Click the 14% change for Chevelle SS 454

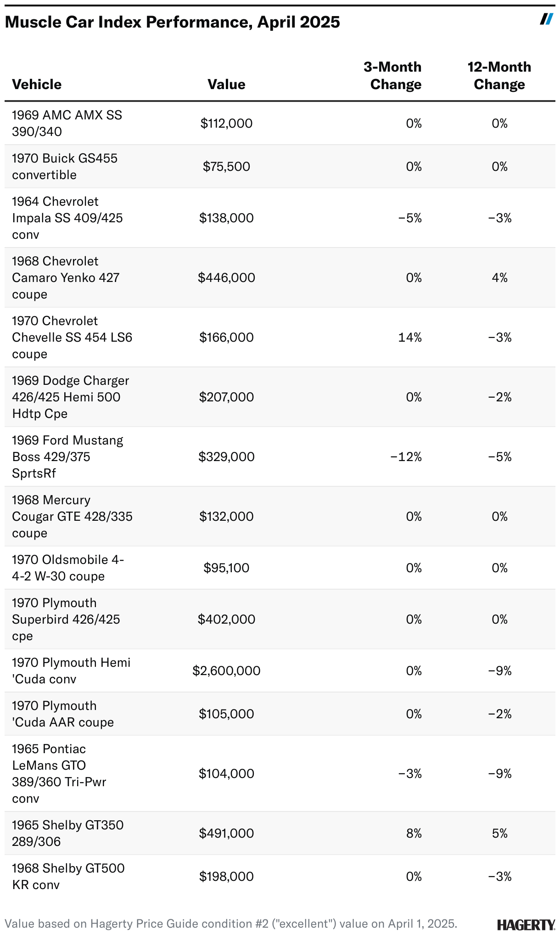click(410, 338)
